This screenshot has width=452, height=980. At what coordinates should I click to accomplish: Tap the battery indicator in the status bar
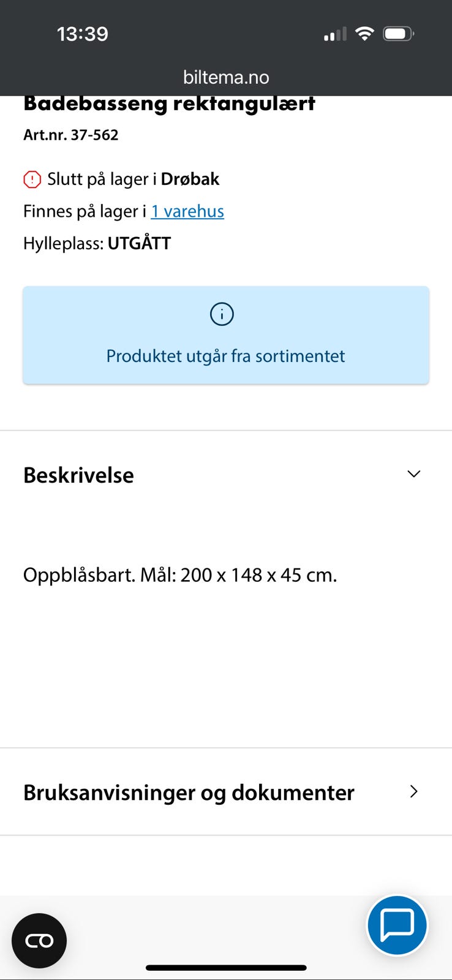coord(398,34)
